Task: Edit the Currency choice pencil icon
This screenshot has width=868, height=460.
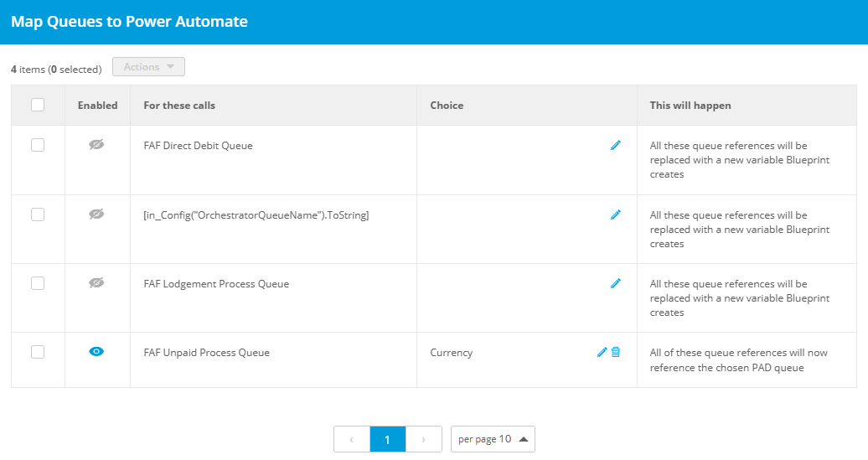Action: coord(602,352)
